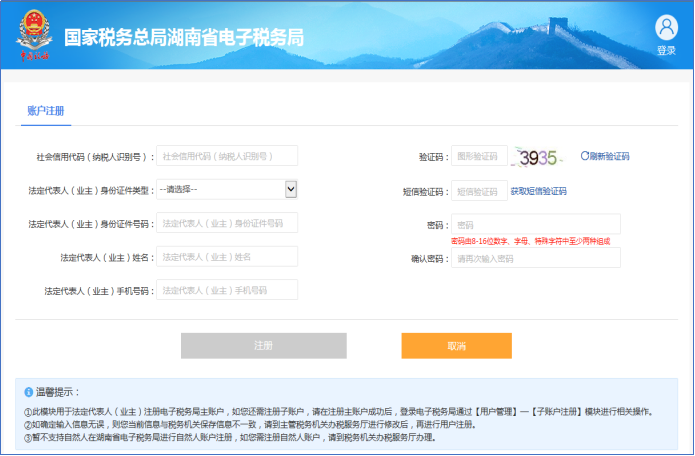Select the 密码 password field
This screenshot has height=456, width=695.
click(x=535, y=224)
